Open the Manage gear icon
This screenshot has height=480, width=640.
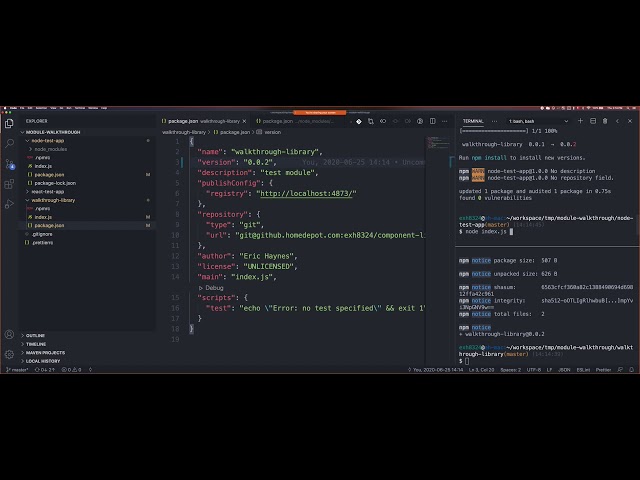(9, 354)
